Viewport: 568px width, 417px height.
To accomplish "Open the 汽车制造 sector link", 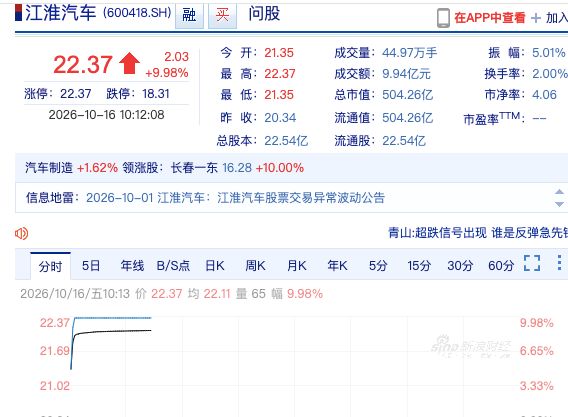I will pos(49,168).
